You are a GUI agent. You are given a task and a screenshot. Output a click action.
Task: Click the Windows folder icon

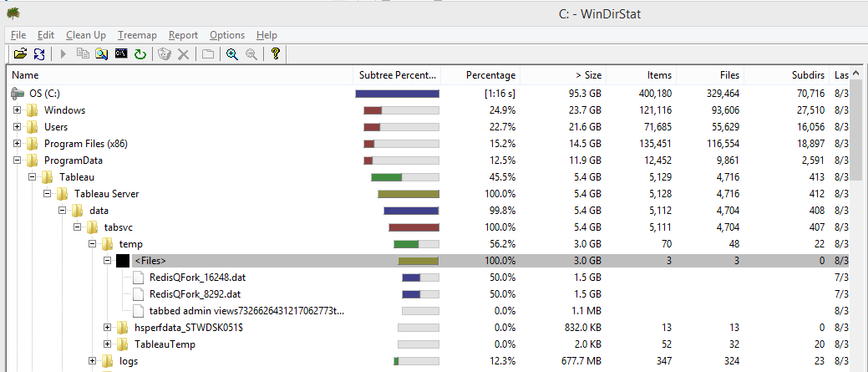[32, 110]
